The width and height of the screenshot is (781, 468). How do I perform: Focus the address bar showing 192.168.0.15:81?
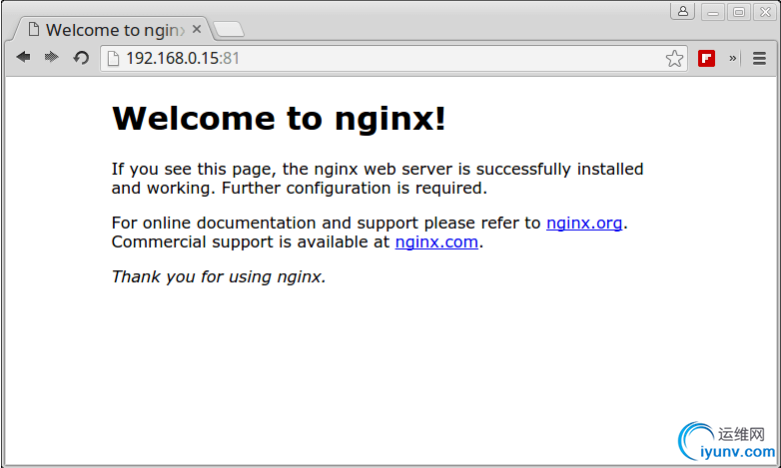tap(393, 58)
